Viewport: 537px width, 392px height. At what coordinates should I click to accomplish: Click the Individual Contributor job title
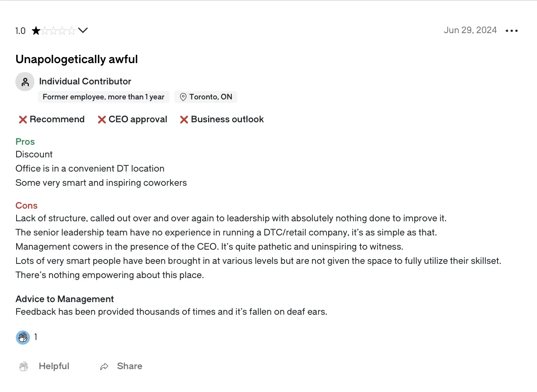tap(85, 81)
